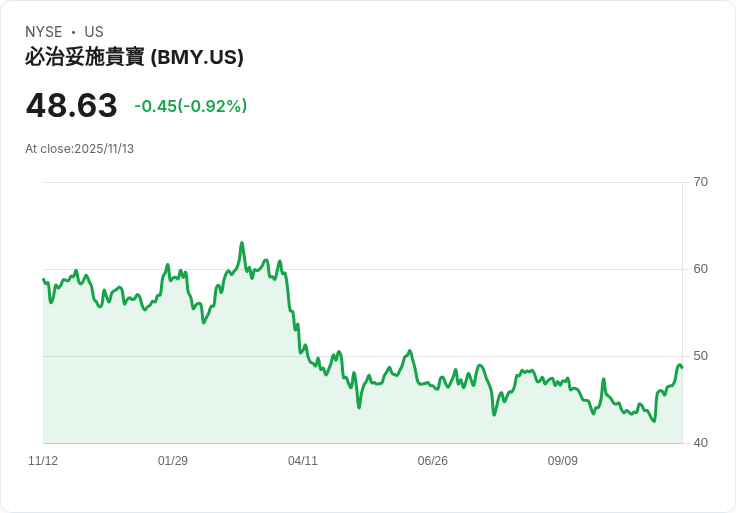
Task: Click the 70 label on price axis
Action: (x=701, y=182)
